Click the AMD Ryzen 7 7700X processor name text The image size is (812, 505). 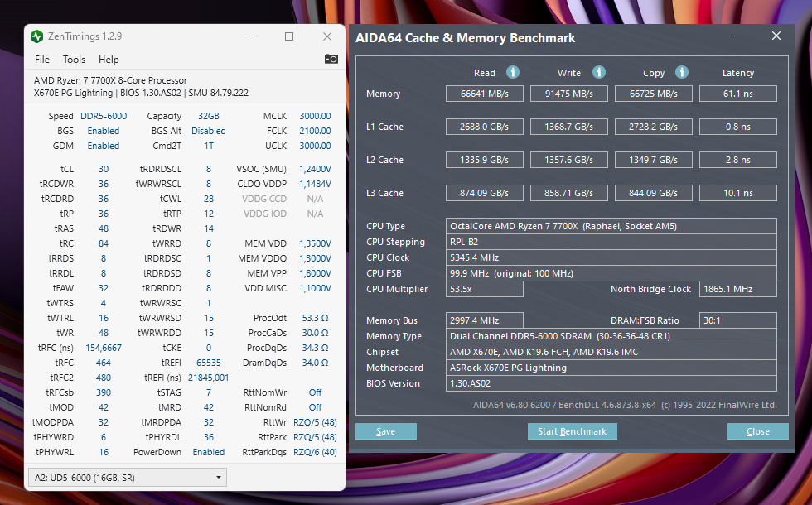click(x=110, y=80)
